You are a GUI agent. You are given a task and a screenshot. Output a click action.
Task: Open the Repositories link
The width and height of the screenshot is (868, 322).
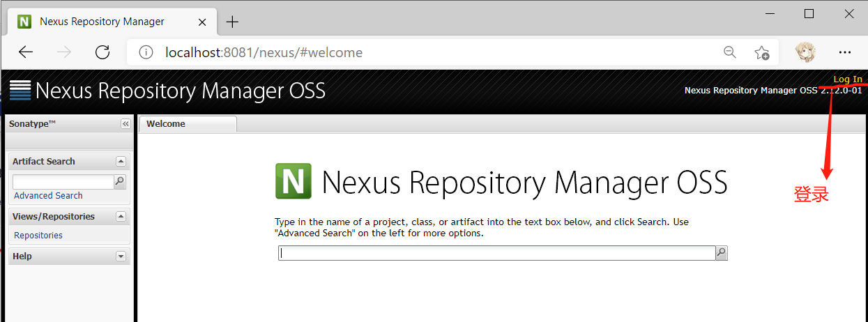pyautogui.click(x=38, y=236)
